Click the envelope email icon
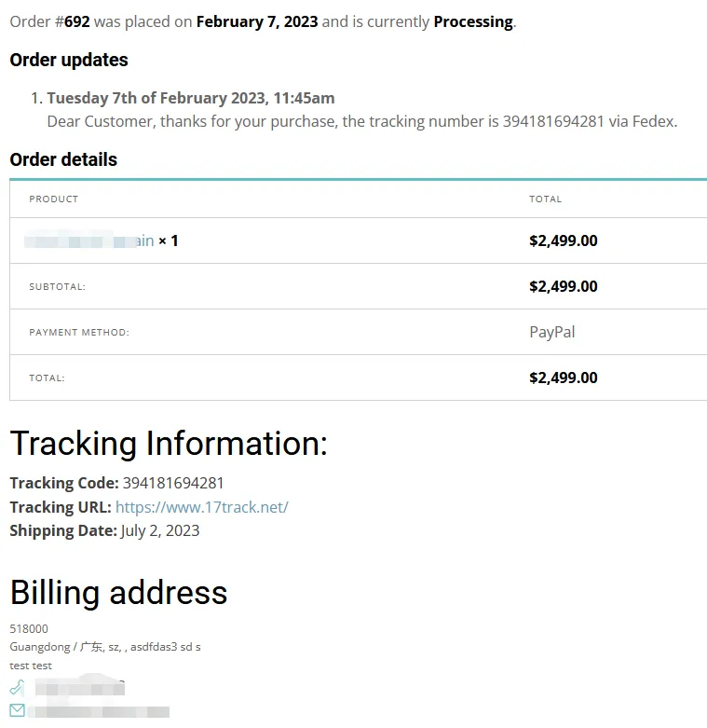 pyautogui.click(x=17, y=710)
